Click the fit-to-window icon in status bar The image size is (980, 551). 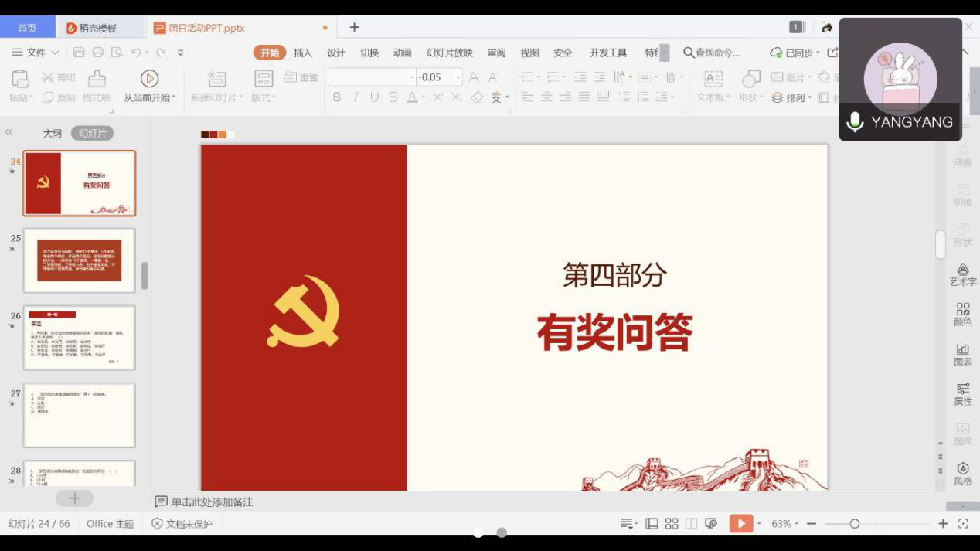tap(963, 524)
